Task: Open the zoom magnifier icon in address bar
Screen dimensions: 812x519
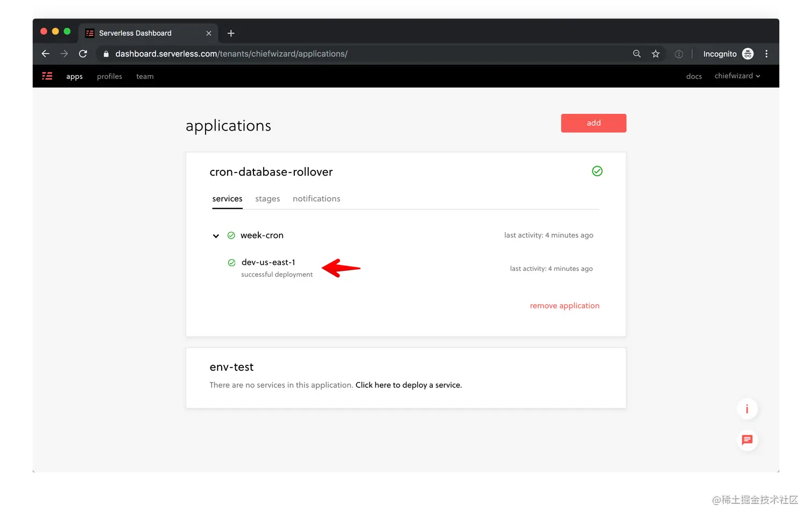Action: click(637, 54)
